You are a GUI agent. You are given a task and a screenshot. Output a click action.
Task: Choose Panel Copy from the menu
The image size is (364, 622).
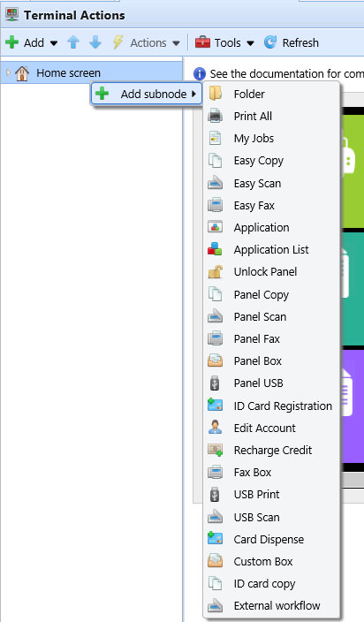(271, 294)
